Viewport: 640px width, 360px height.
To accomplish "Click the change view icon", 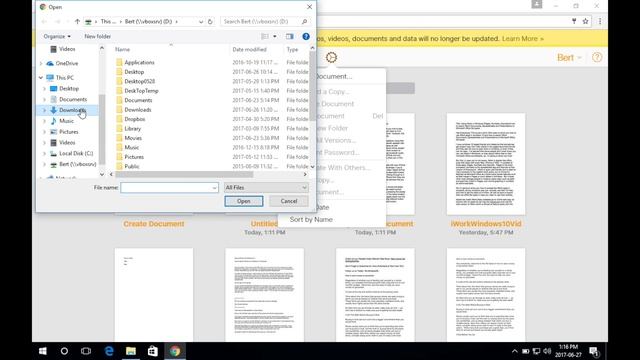I will point(265,36).
